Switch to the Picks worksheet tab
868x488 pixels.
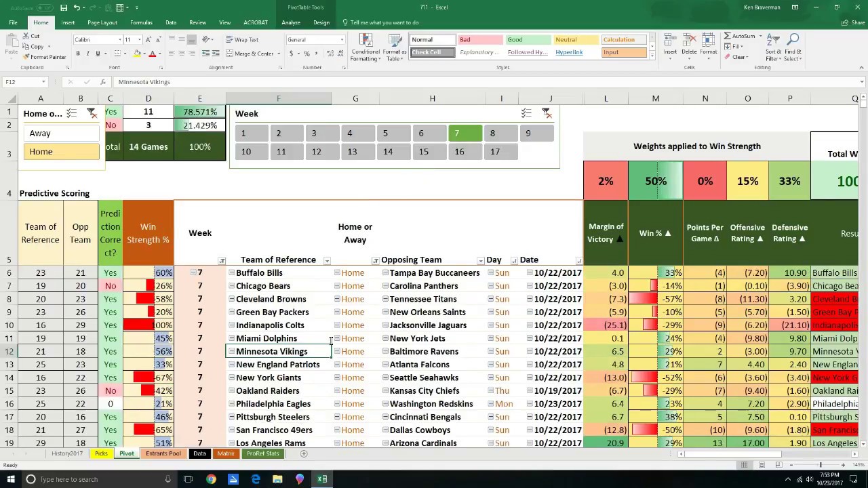tap(101, 453)
